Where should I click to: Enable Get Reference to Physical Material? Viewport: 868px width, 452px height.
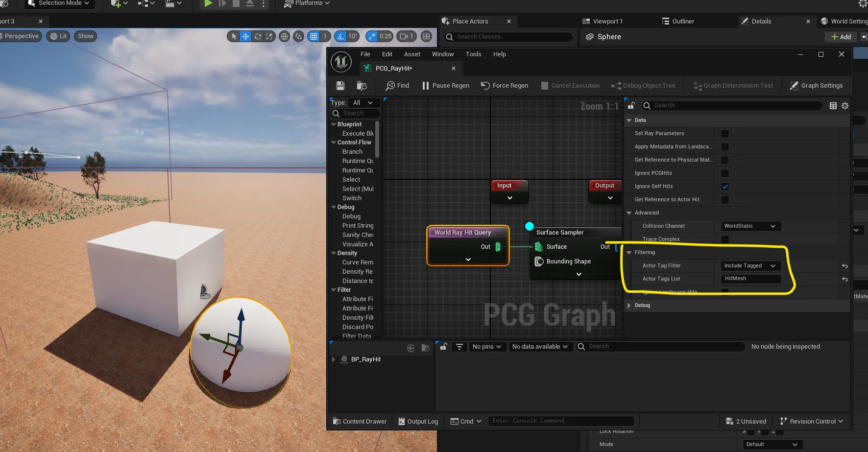click(725, 160)
